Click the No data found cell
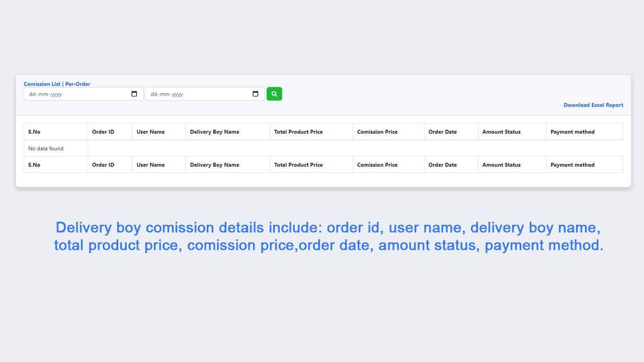644x362 pixels. tap(46, 148)
